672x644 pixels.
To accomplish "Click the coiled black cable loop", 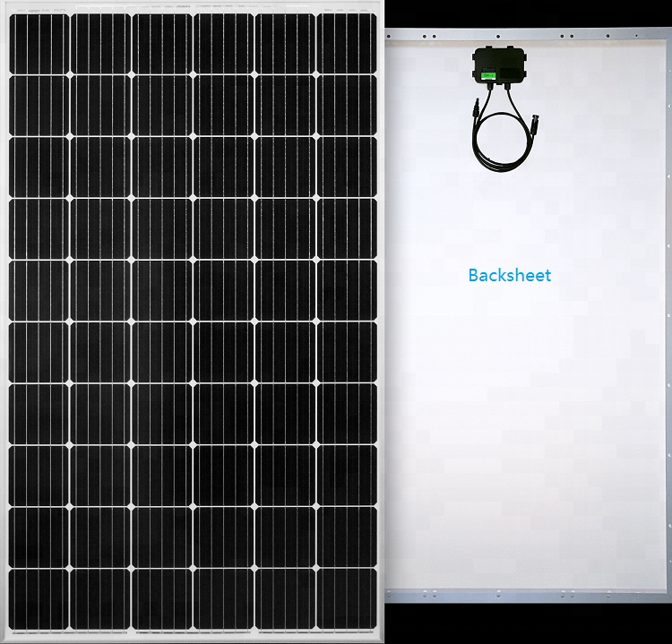I will click(504, 142).
